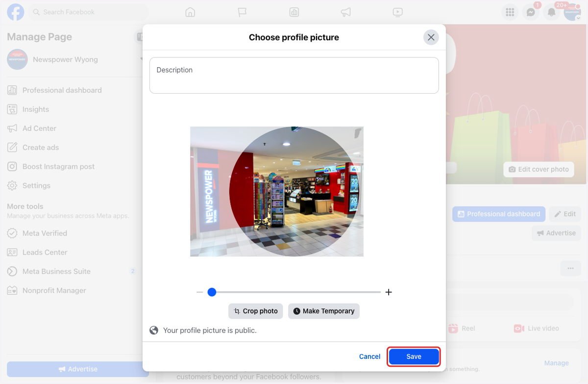The width and height of the screenshot is (588, 384).
Task: Click the Meta Verified badge icon
Action: [12, 233]
